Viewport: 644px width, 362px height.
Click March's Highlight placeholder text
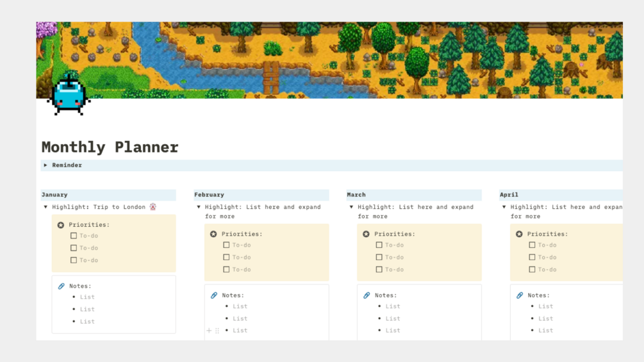[416, 212]
